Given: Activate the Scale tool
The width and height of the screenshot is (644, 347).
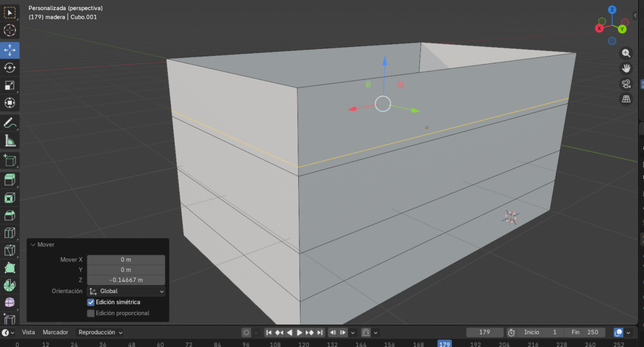Looking at the screenshot, I should [x=9, y=85].
